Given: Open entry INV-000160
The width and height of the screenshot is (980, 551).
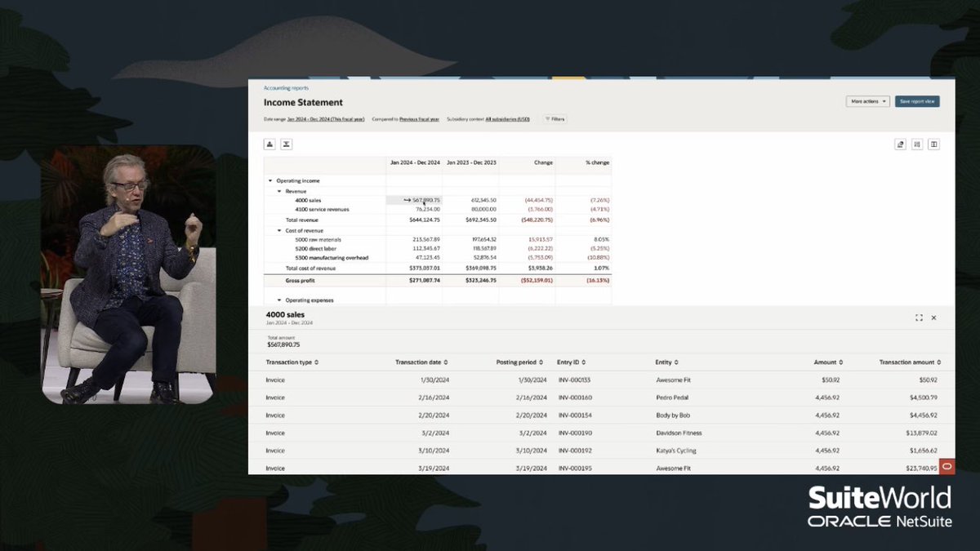Looking at the screenshot, I should click(575, 398).
